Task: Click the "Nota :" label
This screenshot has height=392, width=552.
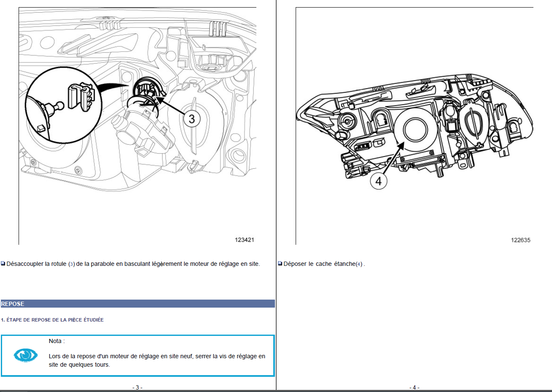Action: click(x=57, y=341)
